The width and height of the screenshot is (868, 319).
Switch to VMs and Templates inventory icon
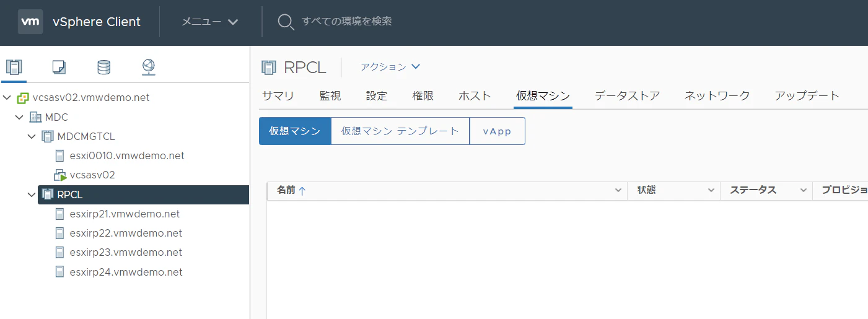59,66
